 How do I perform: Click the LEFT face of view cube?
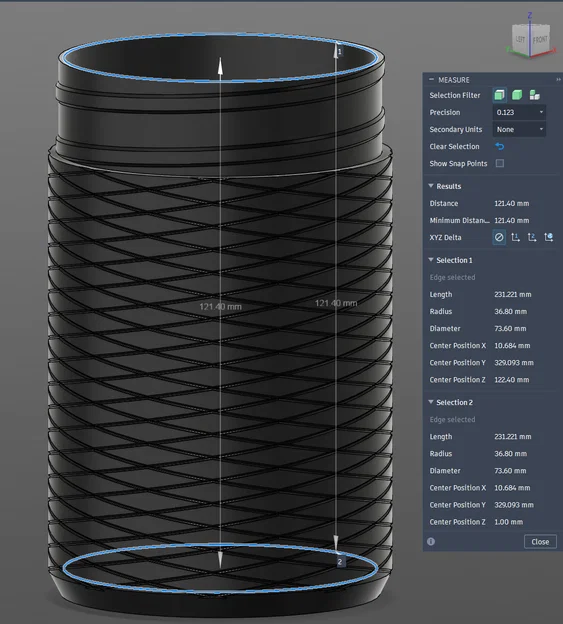pyautogui.click(x=521, y=39)
